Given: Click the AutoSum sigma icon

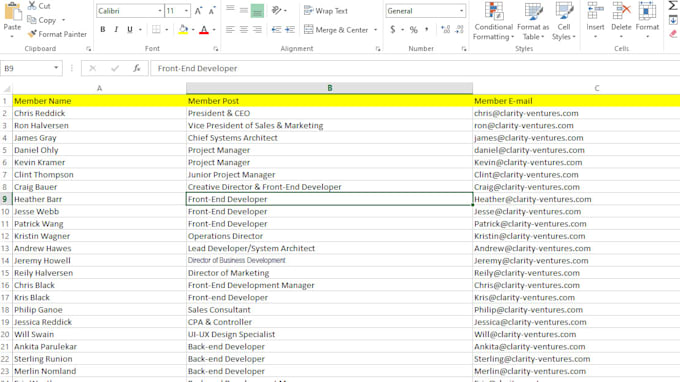Looking at the screenshot, I should (673, 6).
